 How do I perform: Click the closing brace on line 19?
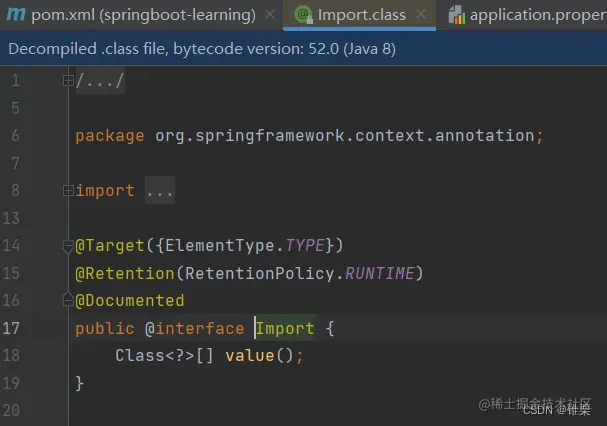pos(79,383)
